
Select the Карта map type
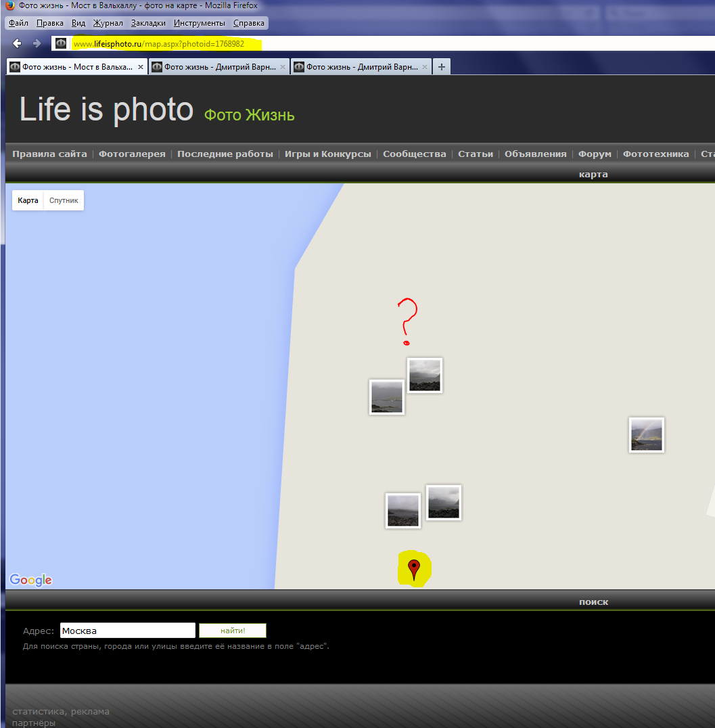pyautogui.click(x=28, y=201)
